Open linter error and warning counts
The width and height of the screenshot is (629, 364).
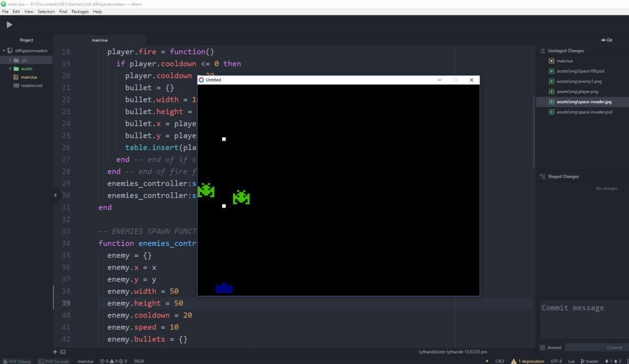point(114,361)
